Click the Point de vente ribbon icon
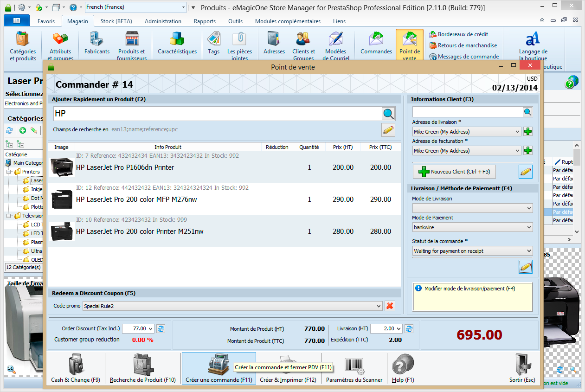The height and width of the screenshot is (392, 585). (410, 45)
